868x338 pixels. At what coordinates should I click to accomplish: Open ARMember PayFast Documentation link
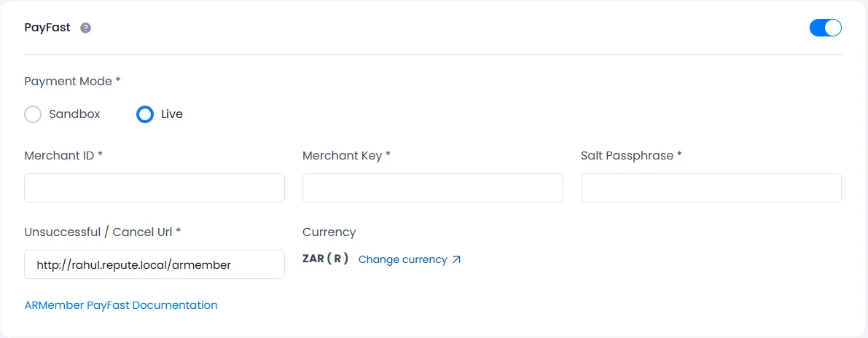click(x=121, y=305)
